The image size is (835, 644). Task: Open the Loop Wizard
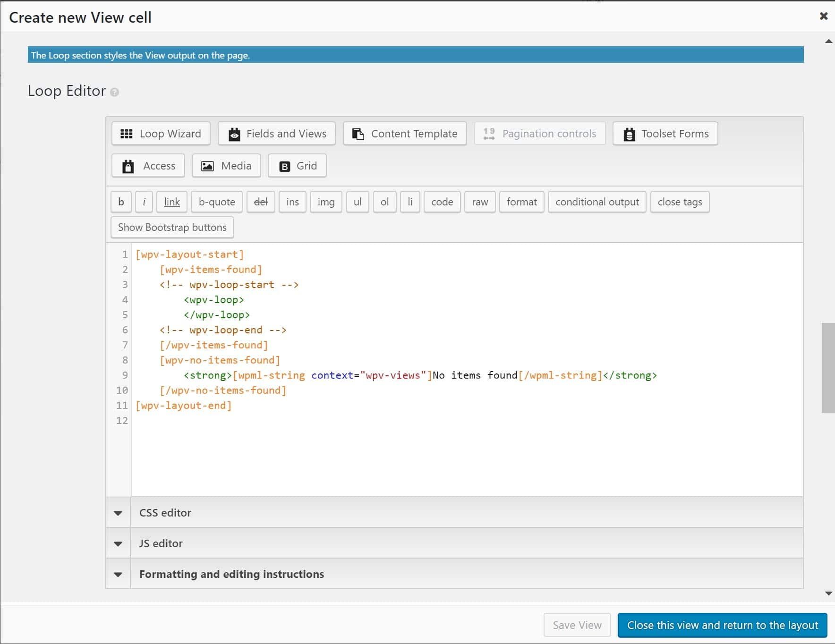pos(160,134)
